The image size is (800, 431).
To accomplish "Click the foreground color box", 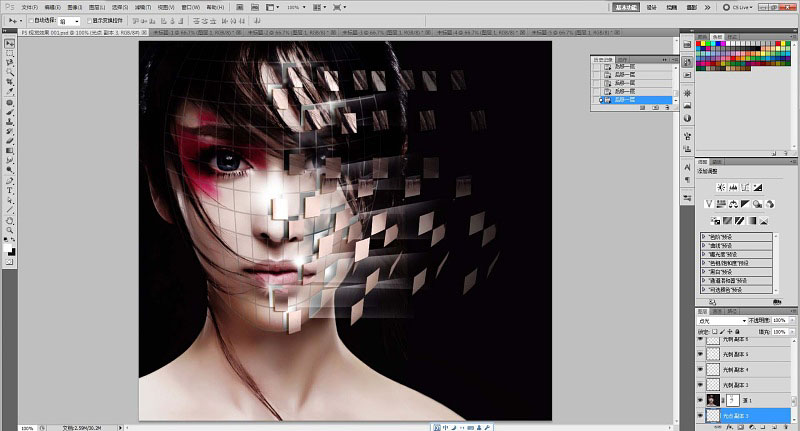I will click(x=8, y=248).
